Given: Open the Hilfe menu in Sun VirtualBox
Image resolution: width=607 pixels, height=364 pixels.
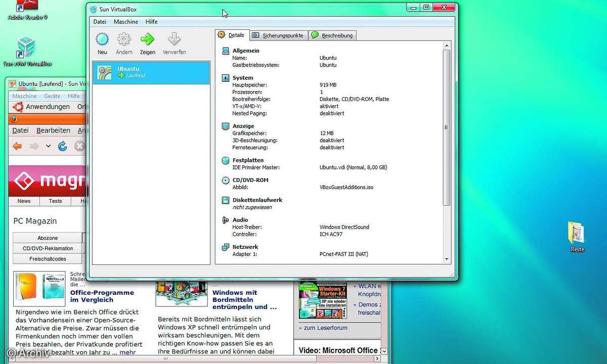Looking at the screenshot, I should pyautogui.click(x=151, y=22).
